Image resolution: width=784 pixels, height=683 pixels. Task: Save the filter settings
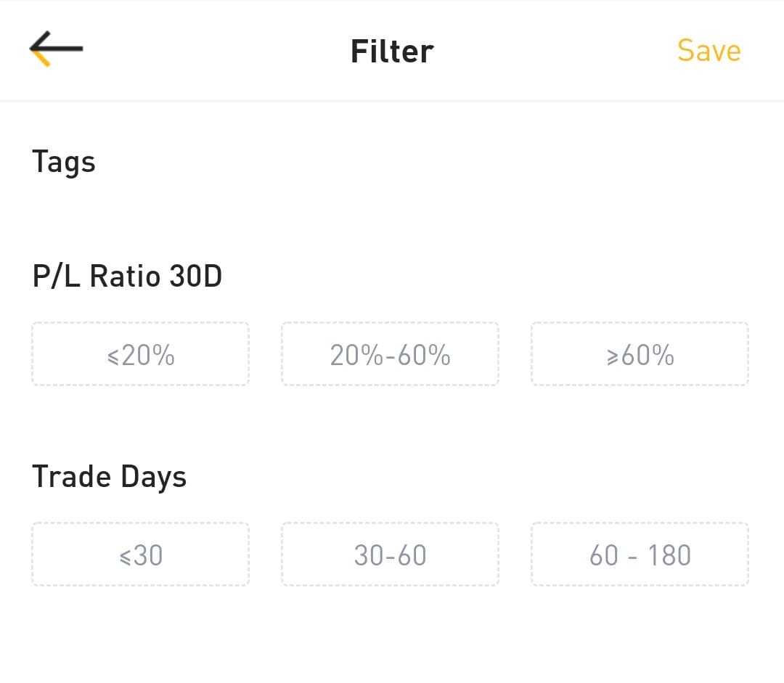click(x=709, y=51)
